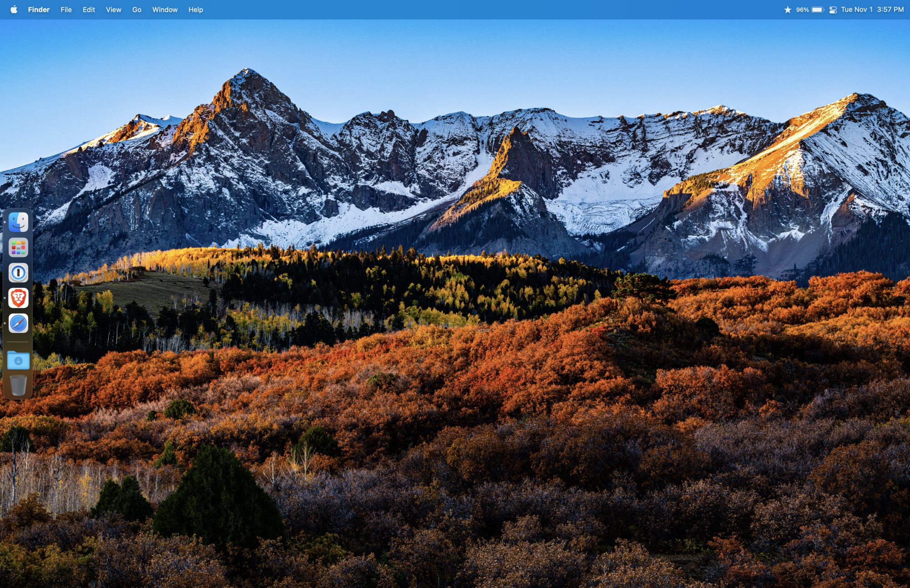Open the Apple menu
Image resolution: width=910 pixels, height=588 pixels.
pos(14,10)
